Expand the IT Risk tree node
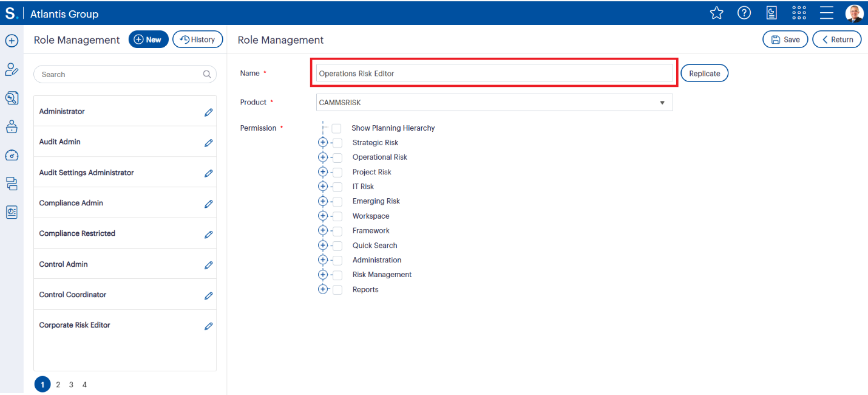This screenshot has height=395, width=868. pyautogui.click(x=323, y=187)
